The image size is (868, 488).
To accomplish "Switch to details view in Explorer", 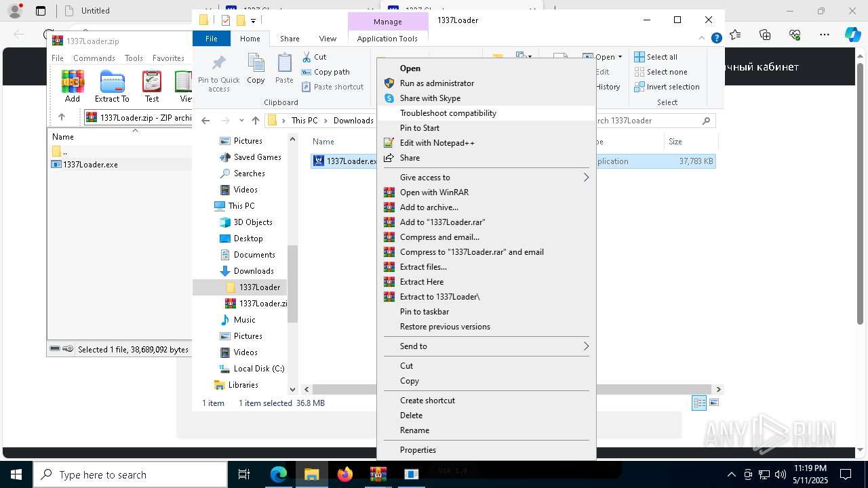I will [699, 403].
